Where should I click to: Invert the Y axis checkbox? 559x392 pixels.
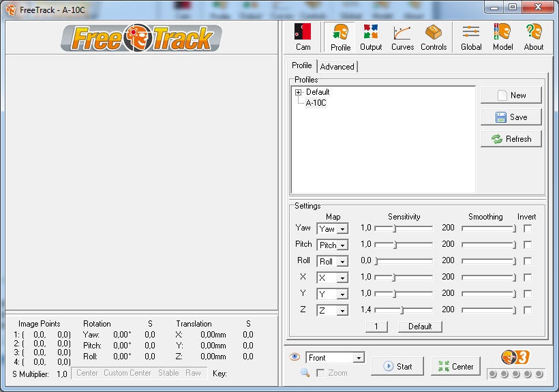pos(528,294)
